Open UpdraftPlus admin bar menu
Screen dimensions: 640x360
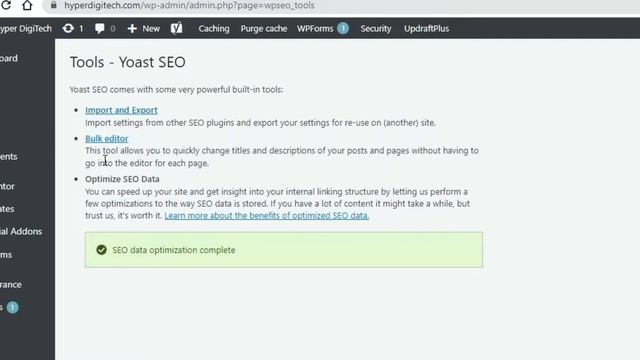(x=427, y=29)
